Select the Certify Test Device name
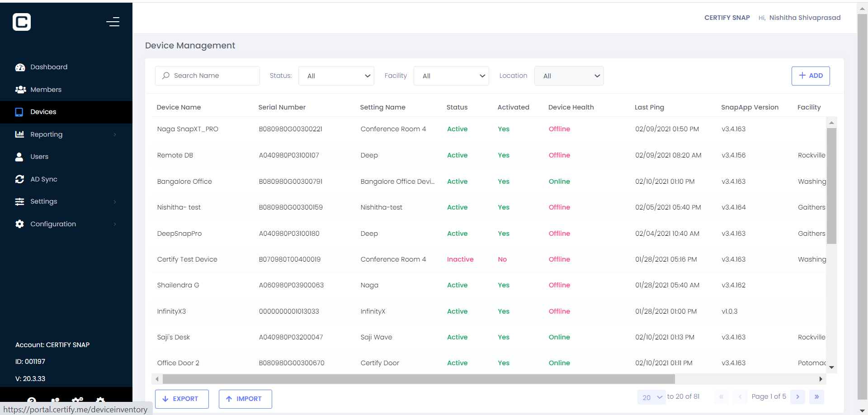868x415 pixels. pos(187,259)
